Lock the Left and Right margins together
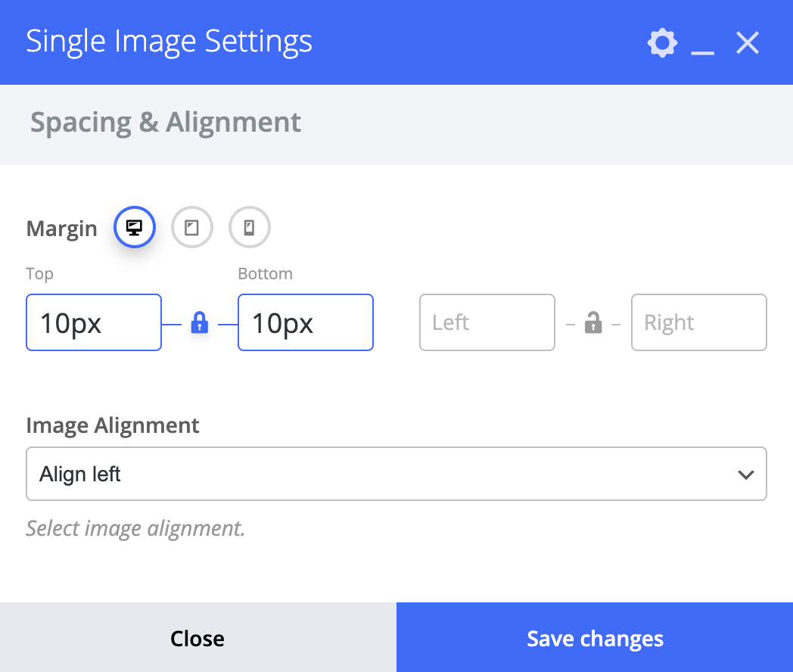 point(593,323)
